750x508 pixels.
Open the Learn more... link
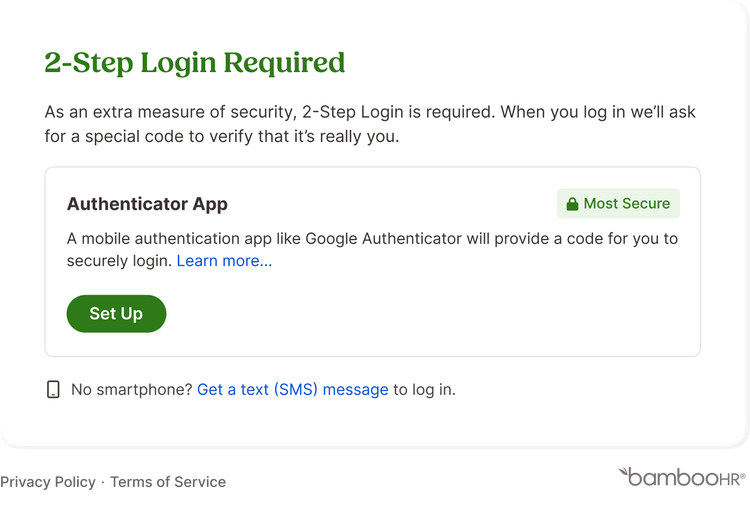(x=224, y=261)
